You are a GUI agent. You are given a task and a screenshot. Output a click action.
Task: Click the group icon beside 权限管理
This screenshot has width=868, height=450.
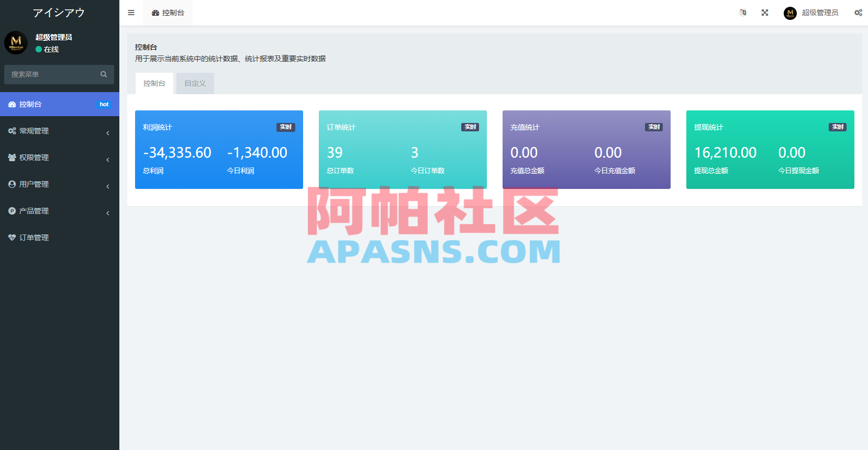(12, 157)
